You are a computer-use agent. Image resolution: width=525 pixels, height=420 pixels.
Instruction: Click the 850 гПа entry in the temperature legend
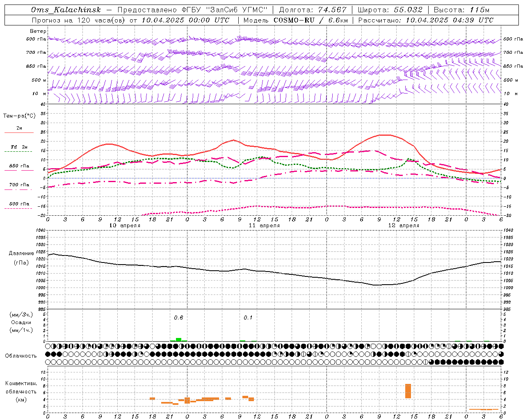[19, 167]
